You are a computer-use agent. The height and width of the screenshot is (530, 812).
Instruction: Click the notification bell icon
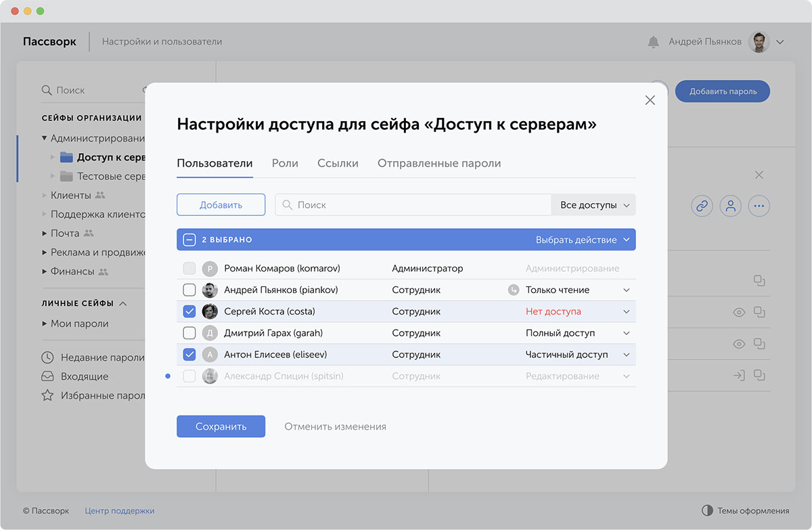[x=653, y=42]
